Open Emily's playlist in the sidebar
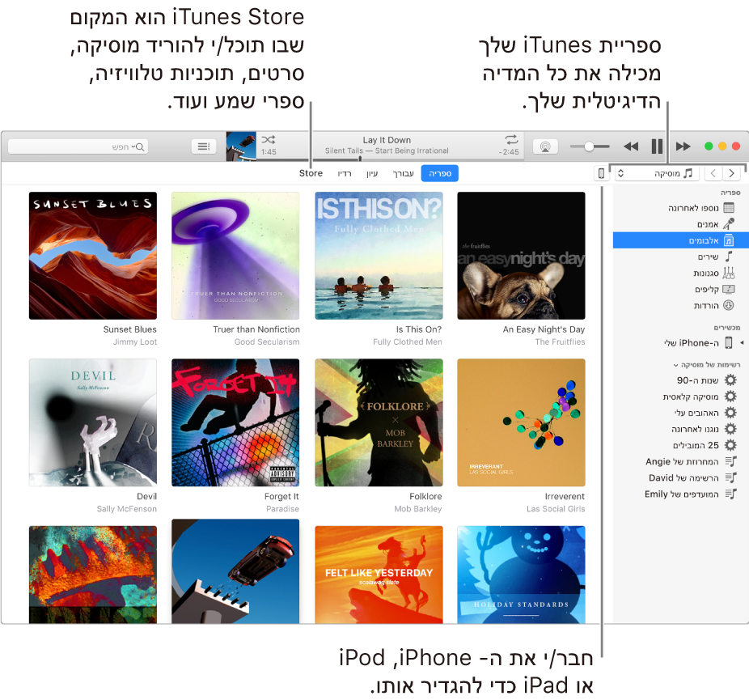749x700 pixels. 681,494
